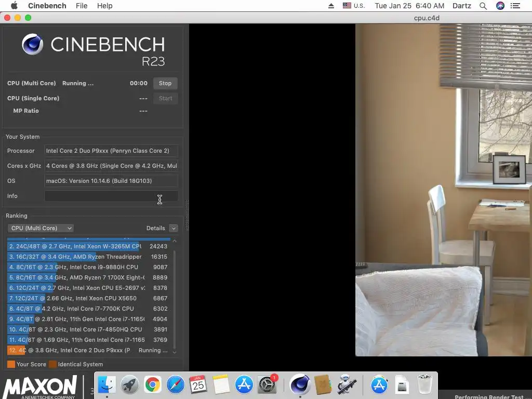
Task: Click the ranking list scroll down arrow
Action: [x=175, y=352]
